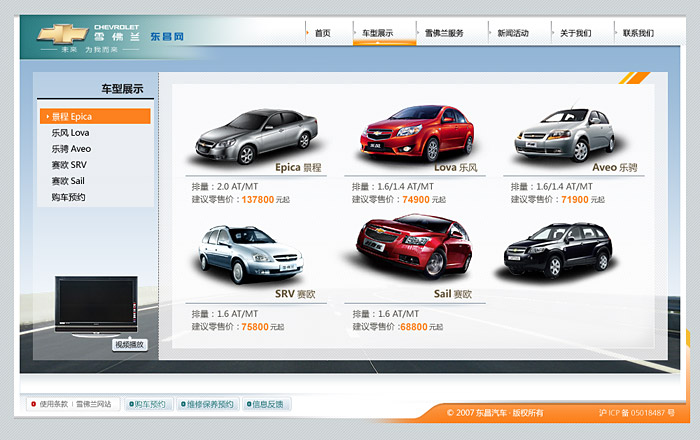Open 关于我们 in top navigation
700x440 pixels.
click(575, 33)
